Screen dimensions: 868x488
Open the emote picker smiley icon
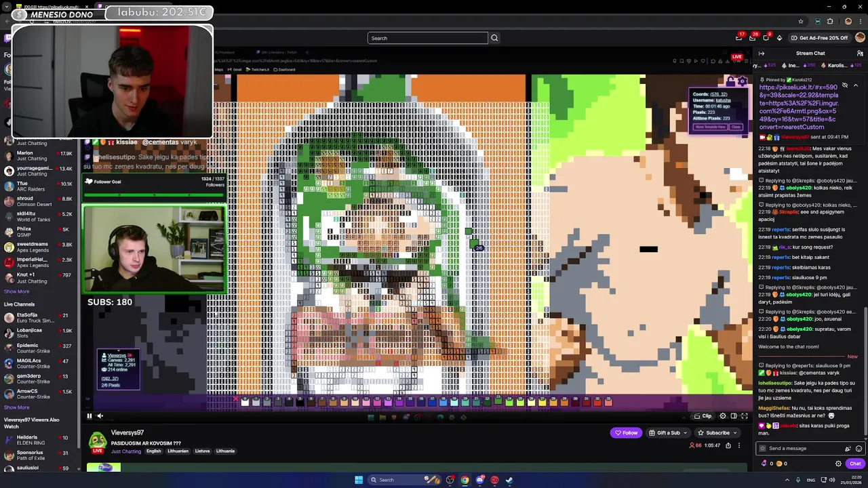click(x=859, y=449)
